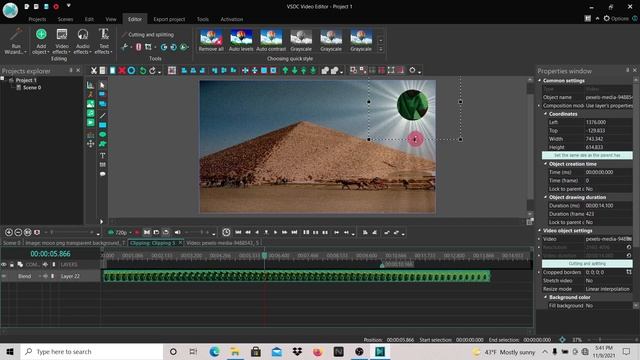Click the volume speaker icon
The image size is (640, 360).
coord(177,232)
